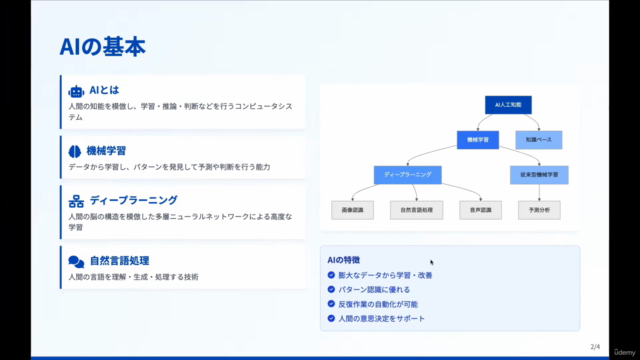Click the 機械学習 card heading
Screen dimensions: 640x360
coord(106,151)
